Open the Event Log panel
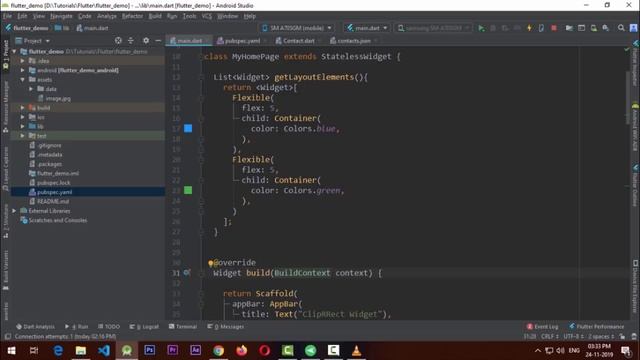The height and width of the screenshot is (360, 640). [x=542, y=327]
